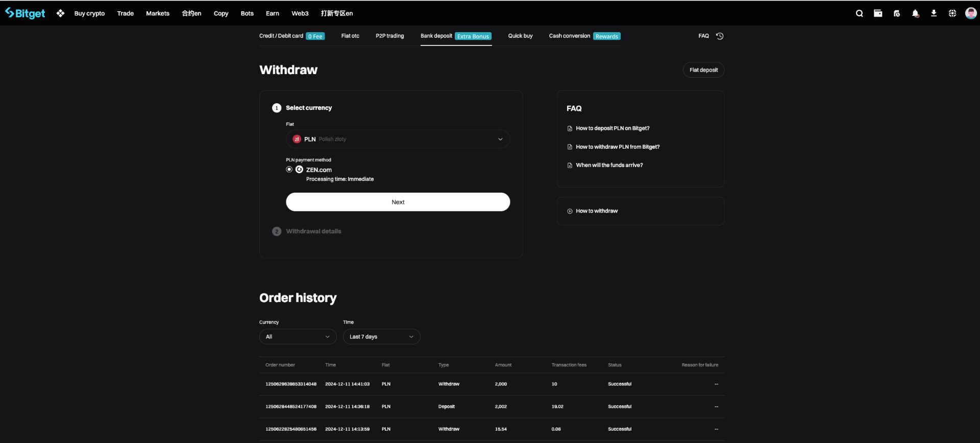Click the app download icon

[x=934, y=13]
